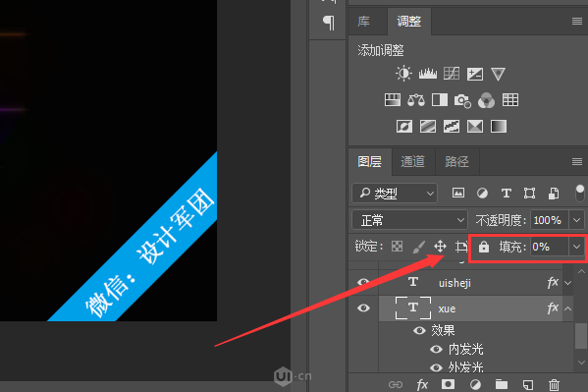Add a Hue/Saturation adjustment

(x=393, y=100)
